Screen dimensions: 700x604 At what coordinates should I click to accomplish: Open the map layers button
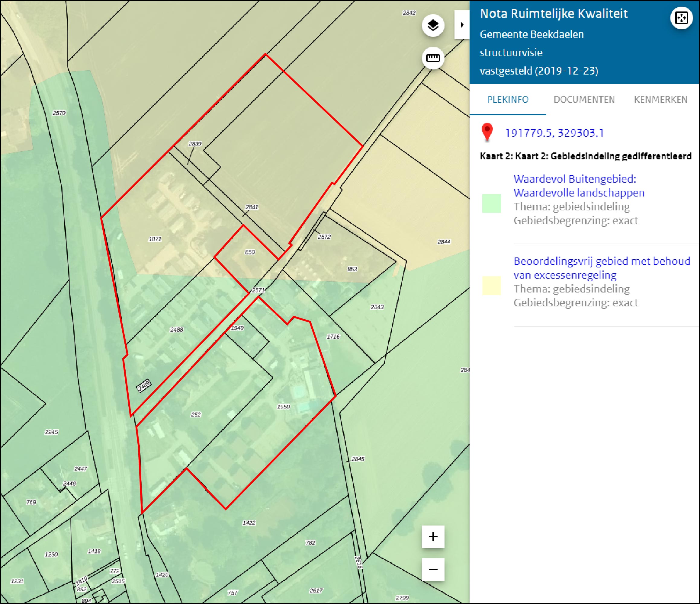pos(433,25)
